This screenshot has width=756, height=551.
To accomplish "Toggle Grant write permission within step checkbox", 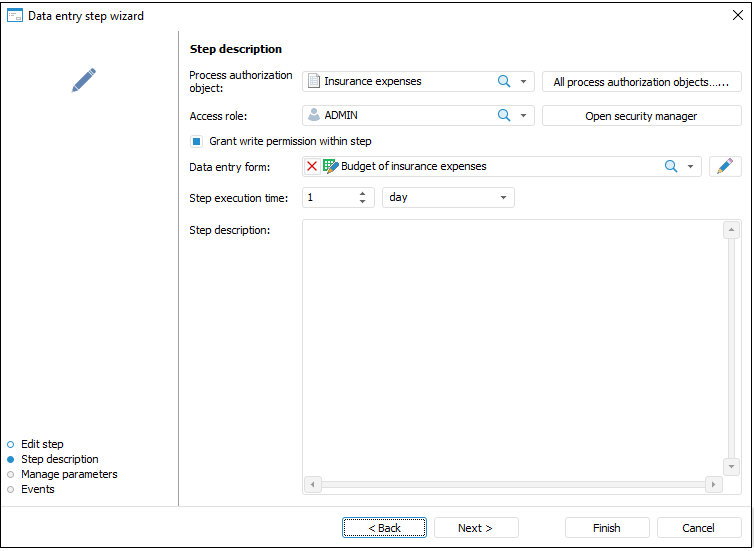I will pos(197,142).
